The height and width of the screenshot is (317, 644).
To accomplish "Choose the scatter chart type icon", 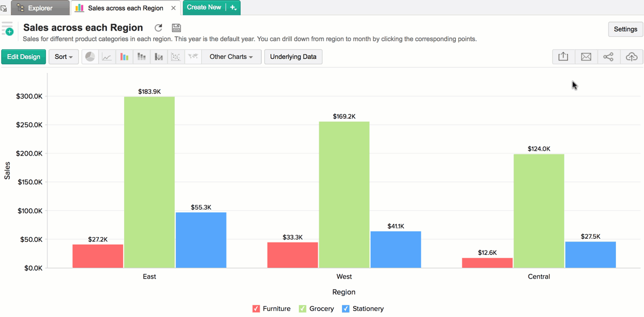I will 176,57.
